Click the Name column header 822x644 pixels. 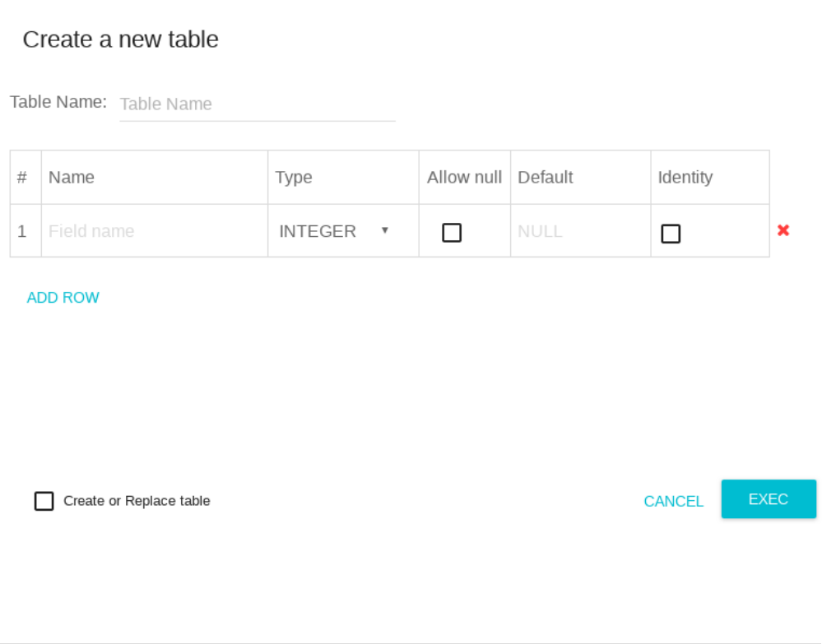coord(72,178)
